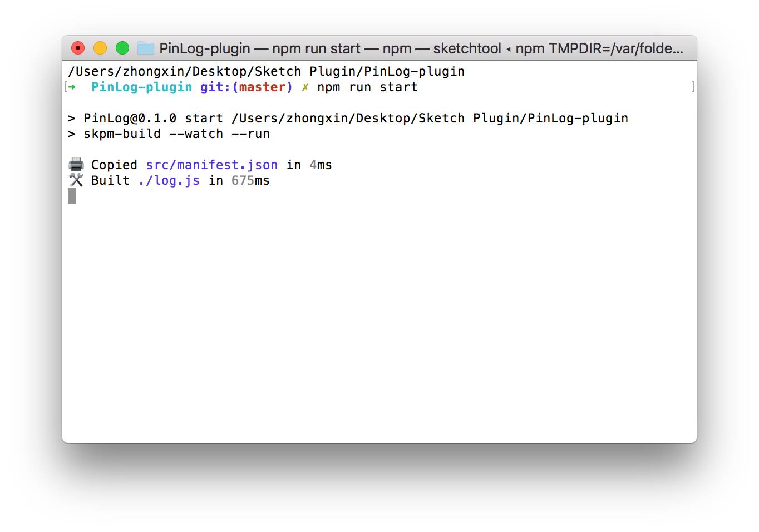Viewport: 759px width, 532px height.
Task: Maximize the terminal using the green button
Action: [122, 48]
